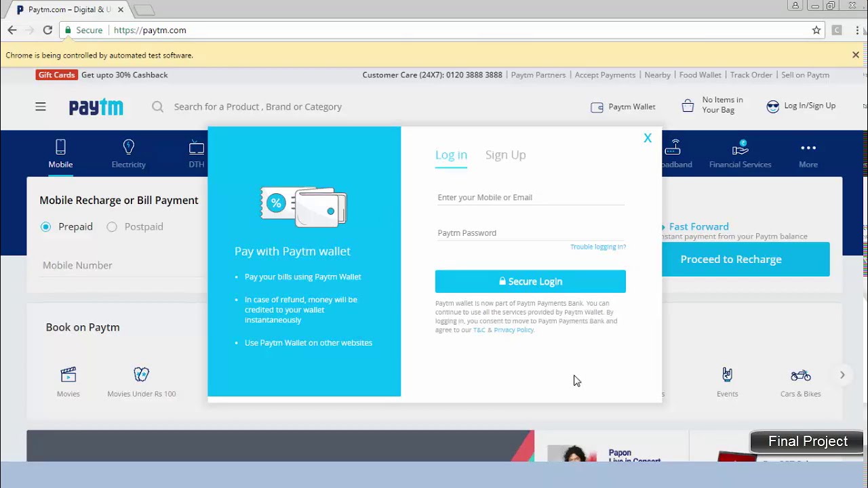Open Nearby link in top bar
The height and width of the screenshot is (488, 868).
tap(658, 75)
